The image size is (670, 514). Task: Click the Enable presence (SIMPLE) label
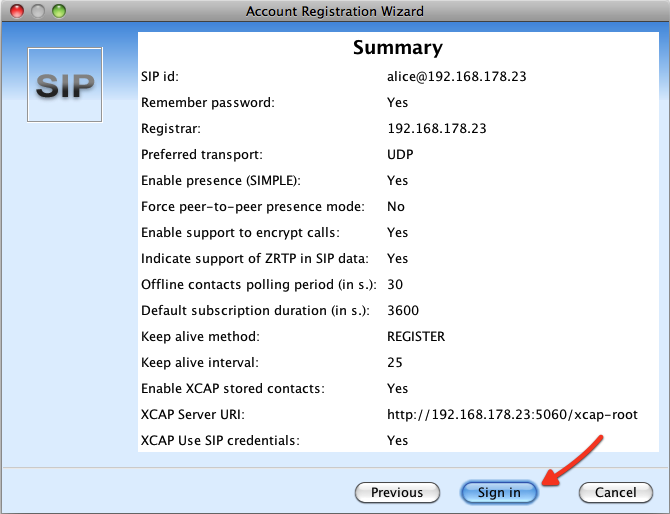221,180
